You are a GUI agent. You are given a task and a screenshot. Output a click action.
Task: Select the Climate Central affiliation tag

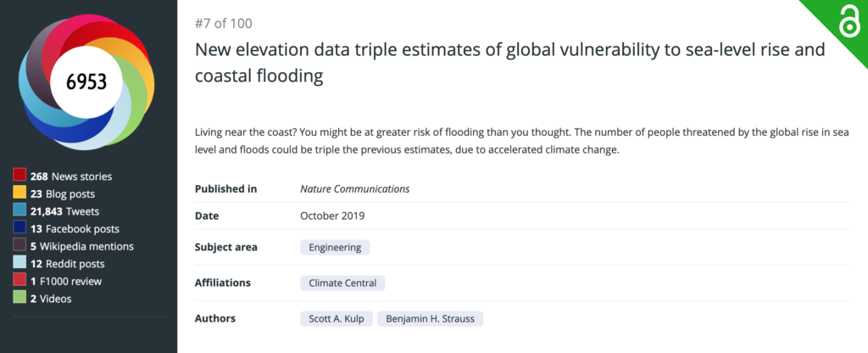(x=342, y=283)
